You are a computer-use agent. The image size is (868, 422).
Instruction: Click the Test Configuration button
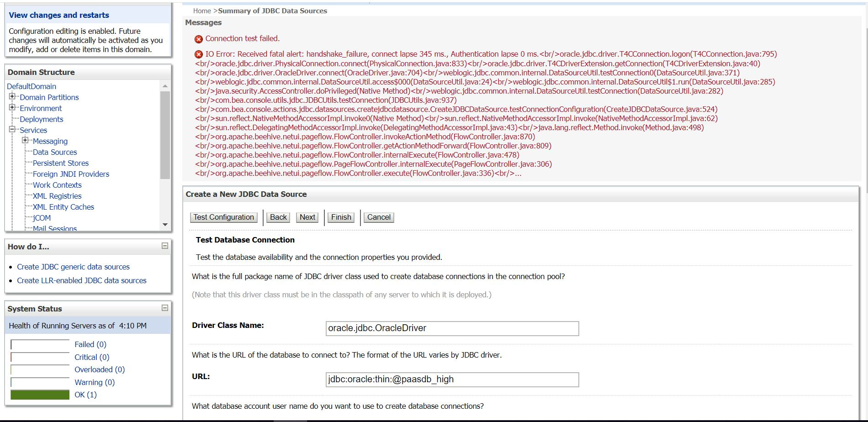(223, 217)
